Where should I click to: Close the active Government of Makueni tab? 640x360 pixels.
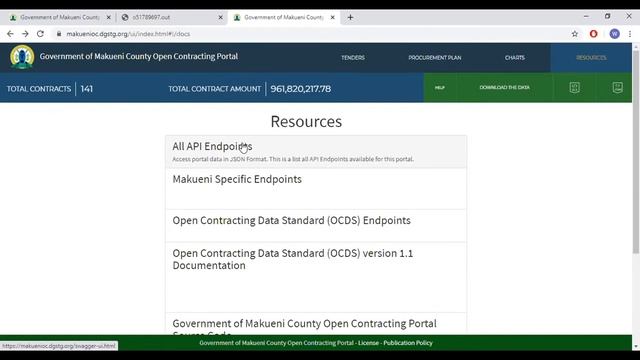[x=333, y=17]
